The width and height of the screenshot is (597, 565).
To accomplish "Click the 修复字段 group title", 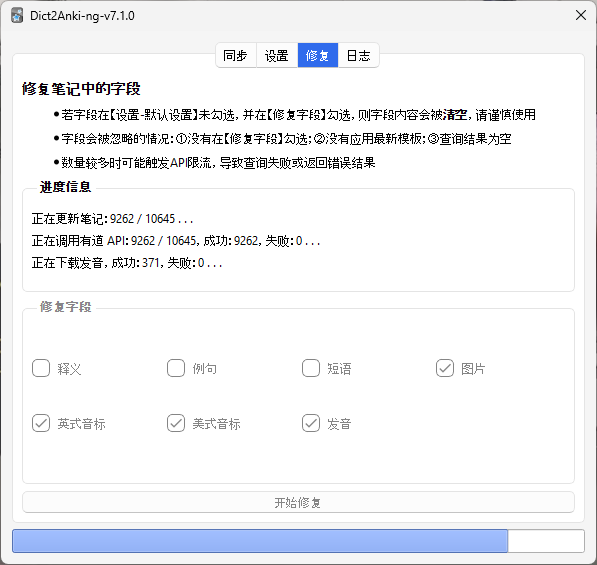I will [x=65, y=307].
